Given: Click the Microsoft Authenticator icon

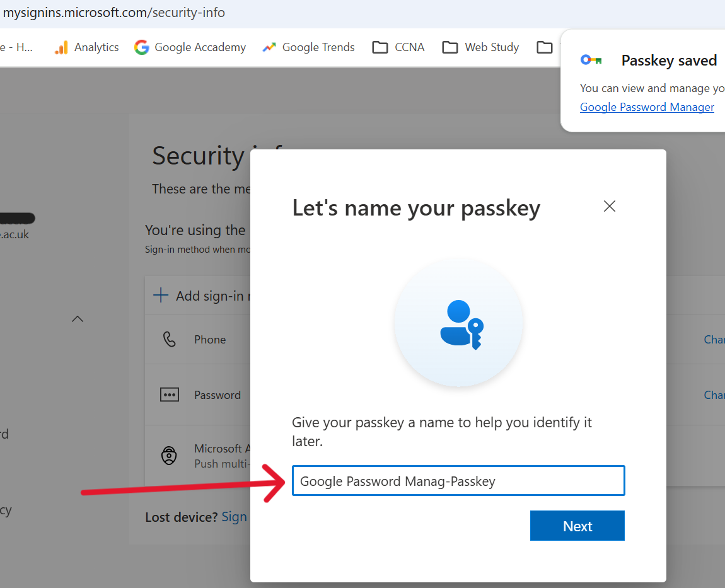Looking at the screenshot, I should [x=169, y=455].
